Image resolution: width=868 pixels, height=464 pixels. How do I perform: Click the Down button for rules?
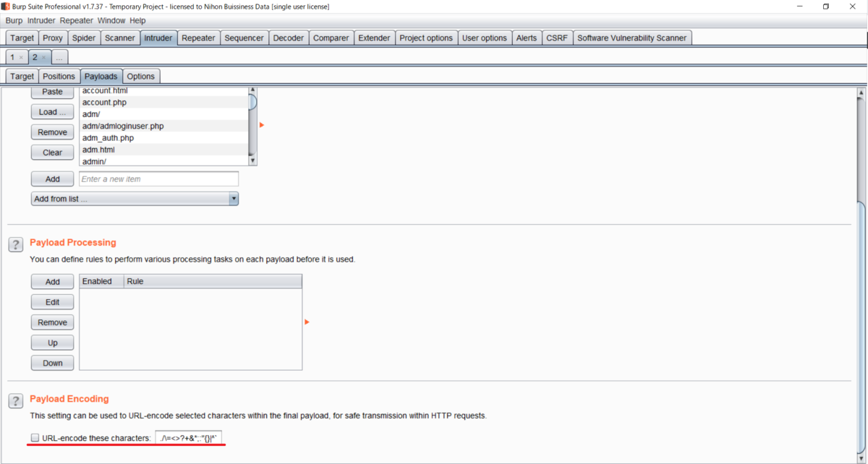point(52,363)
